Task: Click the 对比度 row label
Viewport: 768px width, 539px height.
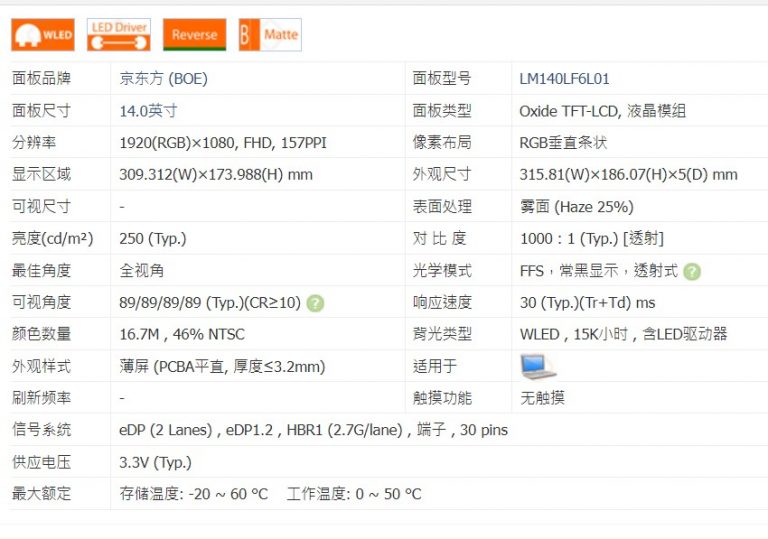Action: coord(439,239)
